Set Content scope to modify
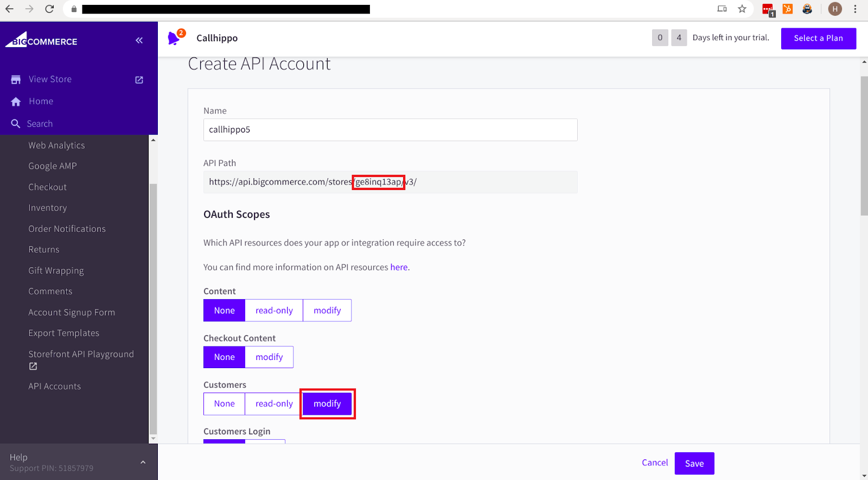The width and height of the screenshot is (868, 480). [x=327, y=311]
